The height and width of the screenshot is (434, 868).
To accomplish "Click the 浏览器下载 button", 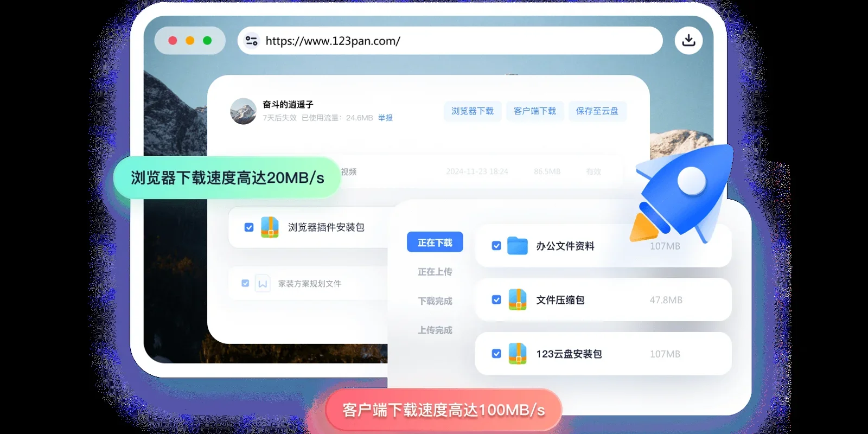I will tap(473, 111).
